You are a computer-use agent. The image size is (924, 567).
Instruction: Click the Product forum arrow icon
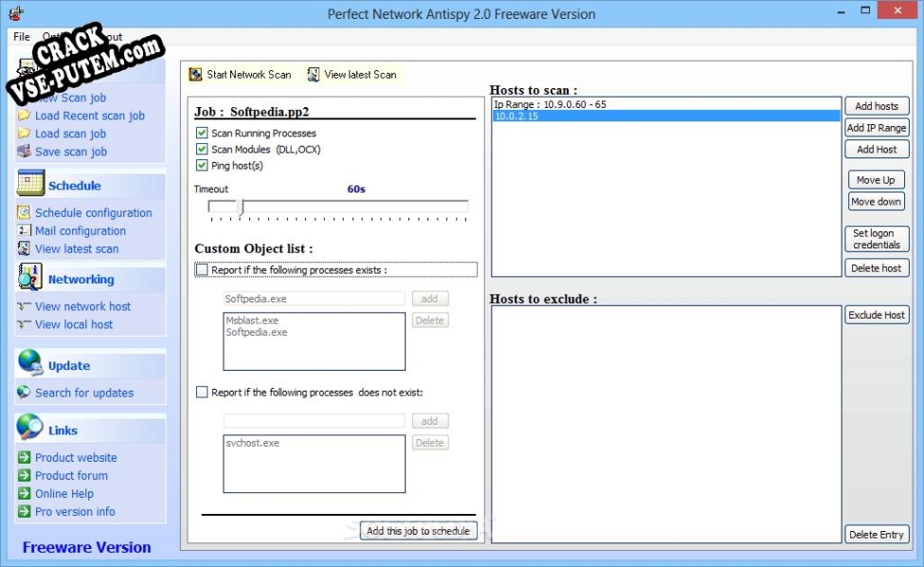coord(24,475)
